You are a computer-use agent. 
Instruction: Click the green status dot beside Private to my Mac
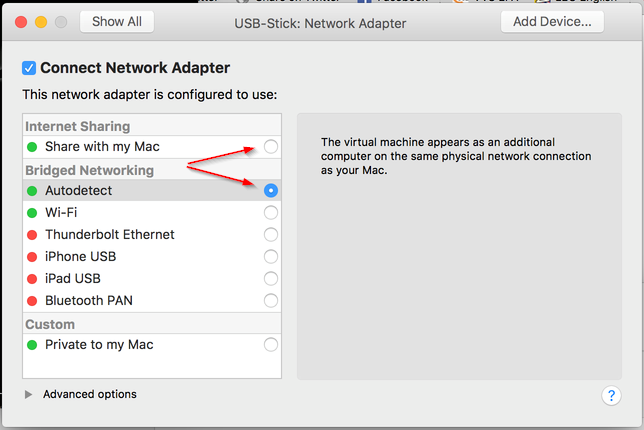point(32,345)
